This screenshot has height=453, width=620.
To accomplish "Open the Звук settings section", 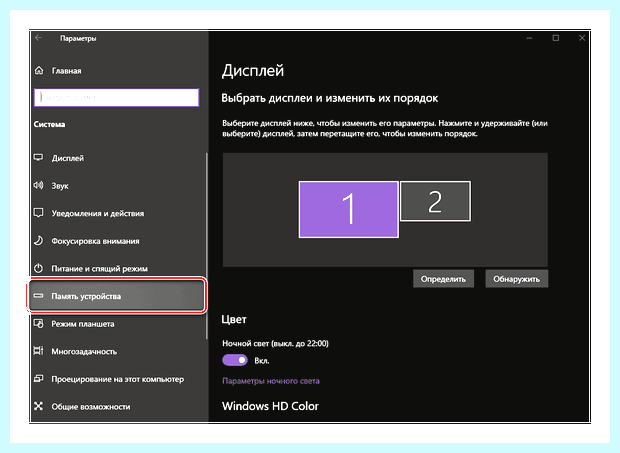I will point(60,186).
